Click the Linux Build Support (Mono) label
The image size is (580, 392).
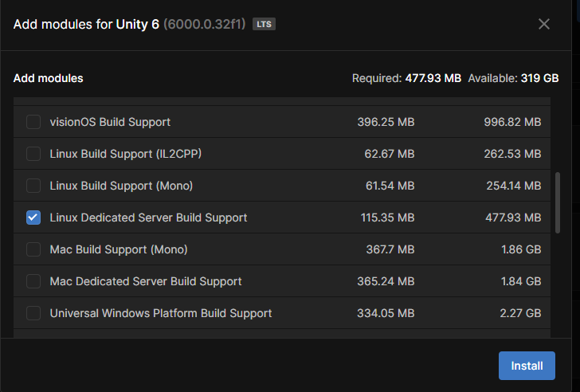pos(121,186)
